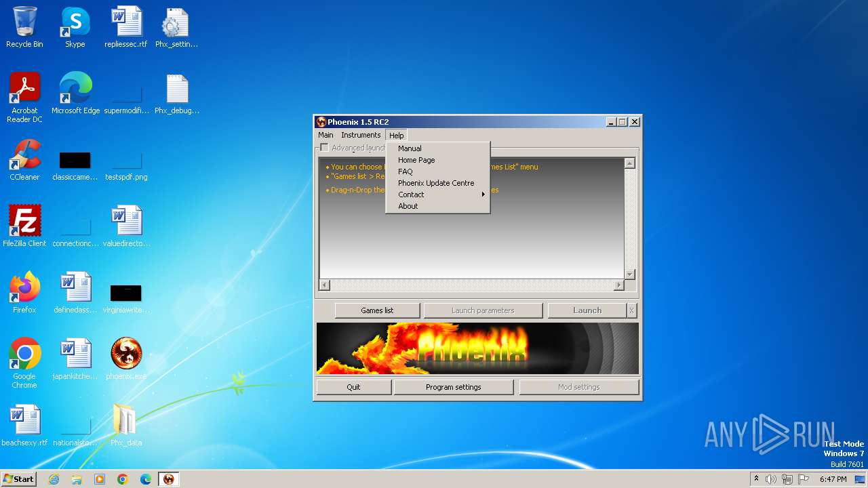Click tips panel scroll right arrow

[x=618, y=285]
